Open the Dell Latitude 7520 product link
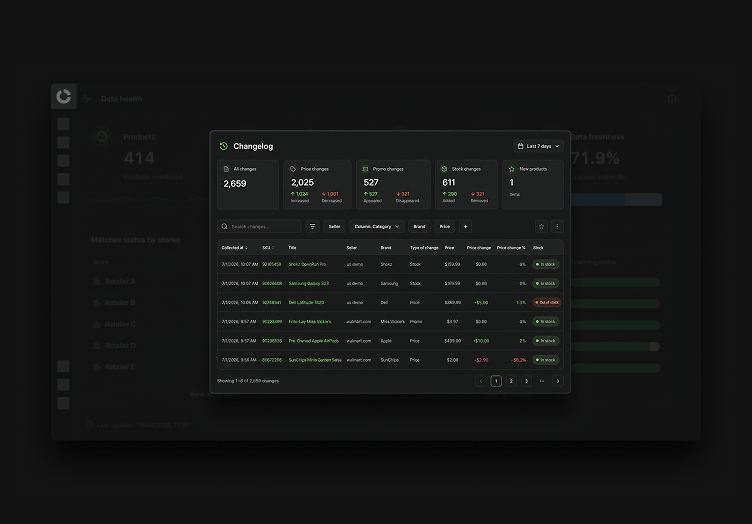Viewport: 752px width, 524px height. click(306, 303)
